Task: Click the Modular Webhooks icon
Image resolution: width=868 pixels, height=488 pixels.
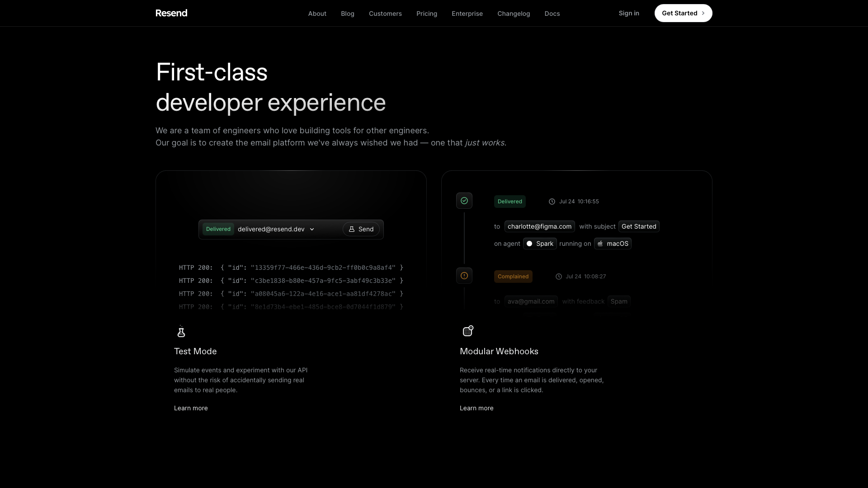Action: [468, 331]
